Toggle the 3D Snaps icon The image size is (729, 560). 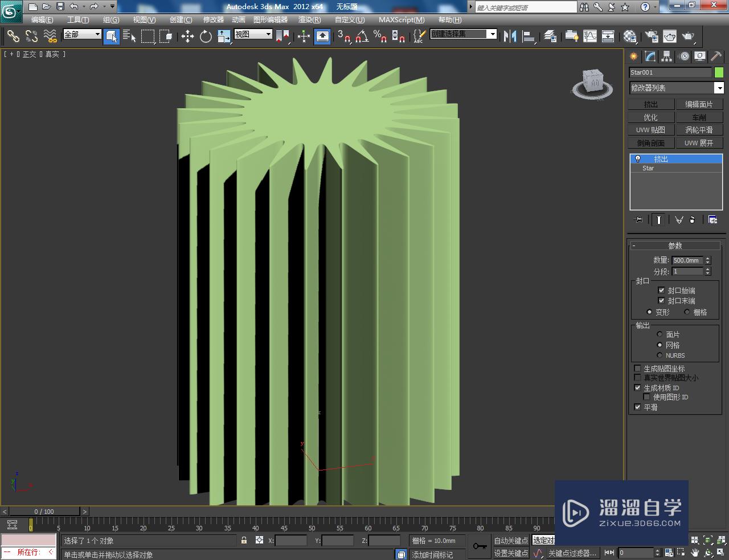coord(344,36)
